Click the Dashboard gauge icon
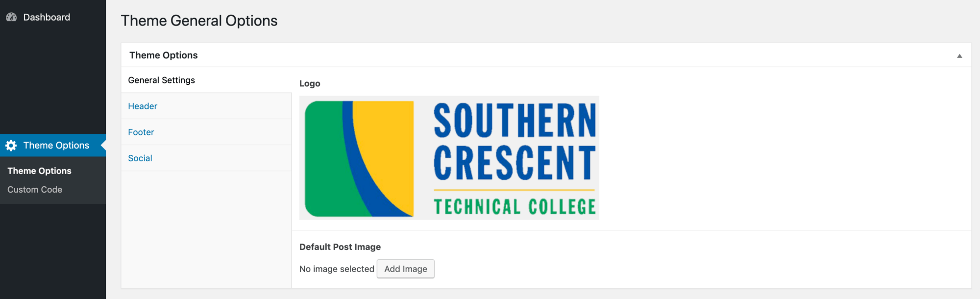The height and width of the screenshot is (299, 980). pos(11,17)
